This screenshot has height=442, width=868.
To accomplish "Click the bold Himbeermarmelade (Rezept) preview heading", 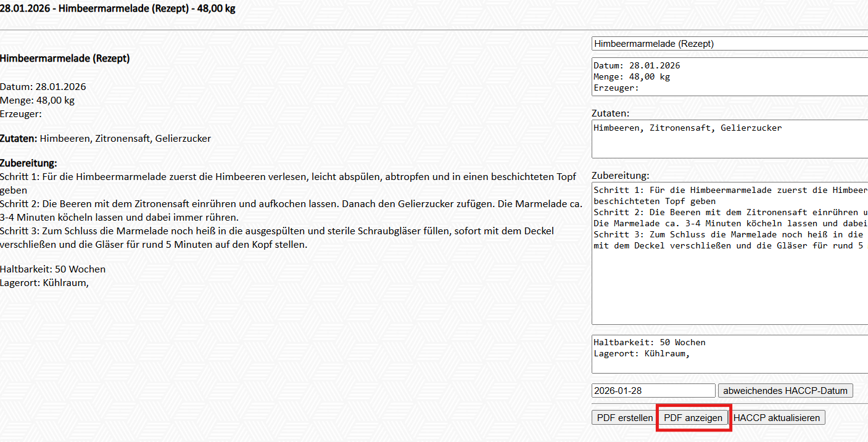I will pos(65,59).
